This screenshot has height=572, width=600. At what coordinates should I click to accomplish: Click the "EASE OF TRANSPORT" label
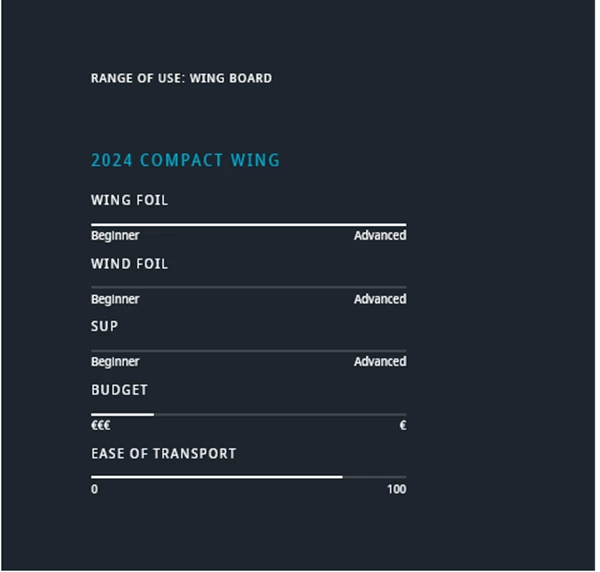pos(163,453)
